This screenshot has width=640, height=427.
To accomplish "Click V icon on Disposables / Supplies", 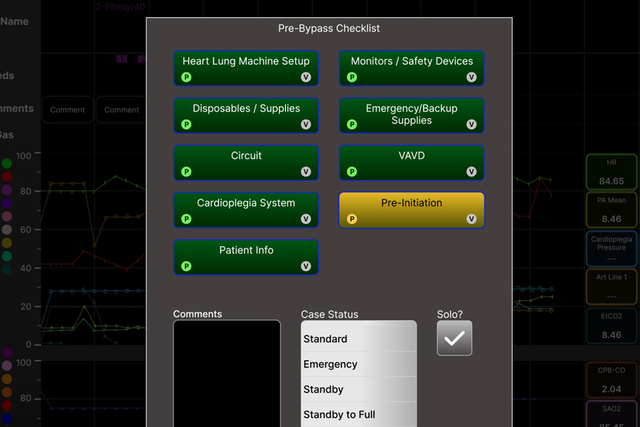I will pos(306,125).
